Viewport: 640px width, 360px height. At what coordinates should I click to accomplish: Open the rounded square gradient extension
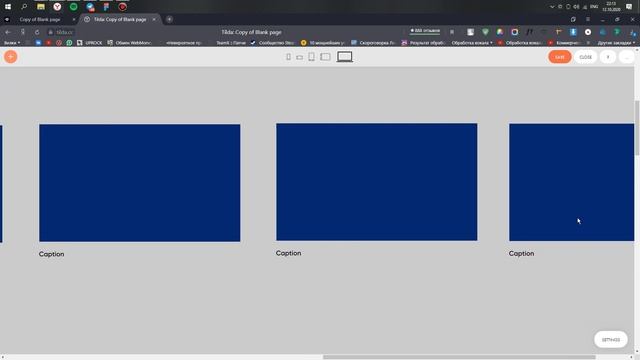point(515,32)
